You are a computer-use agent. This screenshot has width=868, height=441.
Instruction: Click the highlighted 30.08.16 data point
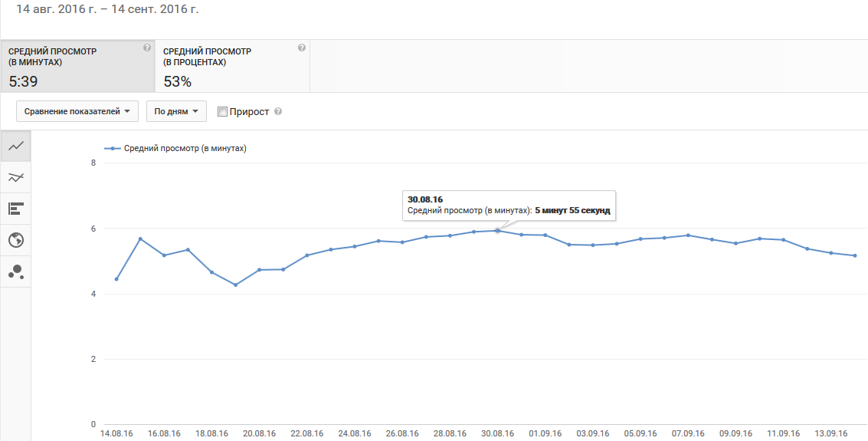[x=498, y=230]
